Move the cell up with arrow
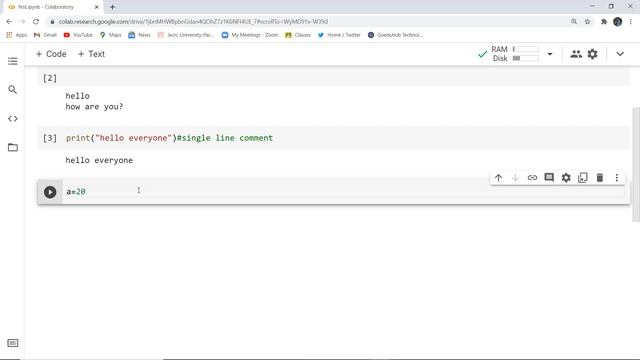This screenshot has height=360, width=640. point(498,178)
